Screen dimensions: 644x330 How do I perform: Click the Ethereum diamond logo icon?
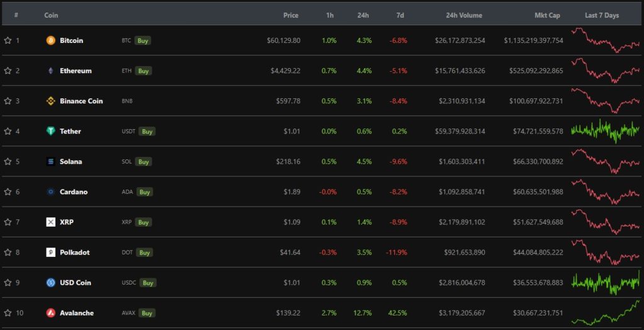coord(51,71)
